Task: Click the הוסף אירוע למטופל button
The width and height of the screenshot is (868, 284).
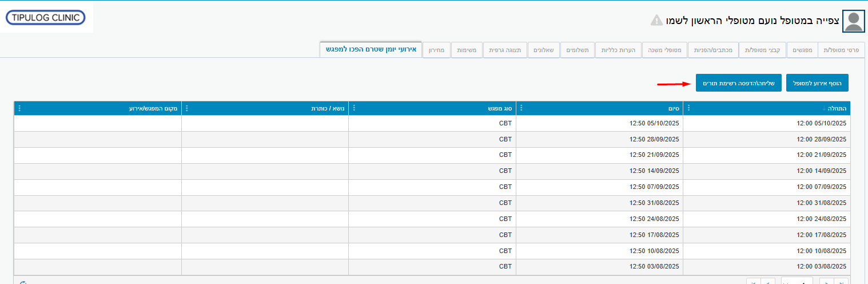Action: (818, 83)
